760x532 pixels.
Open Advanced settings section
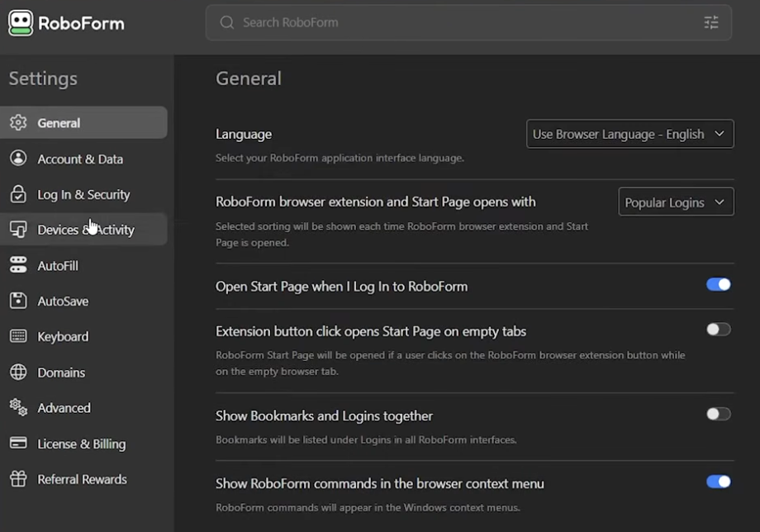(x=83, y=408)
